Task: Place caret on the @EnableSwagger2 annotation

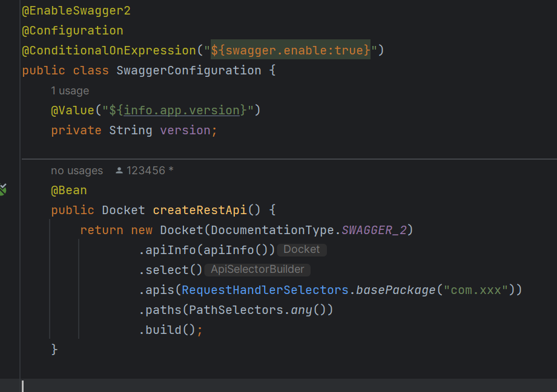Action: pyautogui.click(x=76, y=10)
